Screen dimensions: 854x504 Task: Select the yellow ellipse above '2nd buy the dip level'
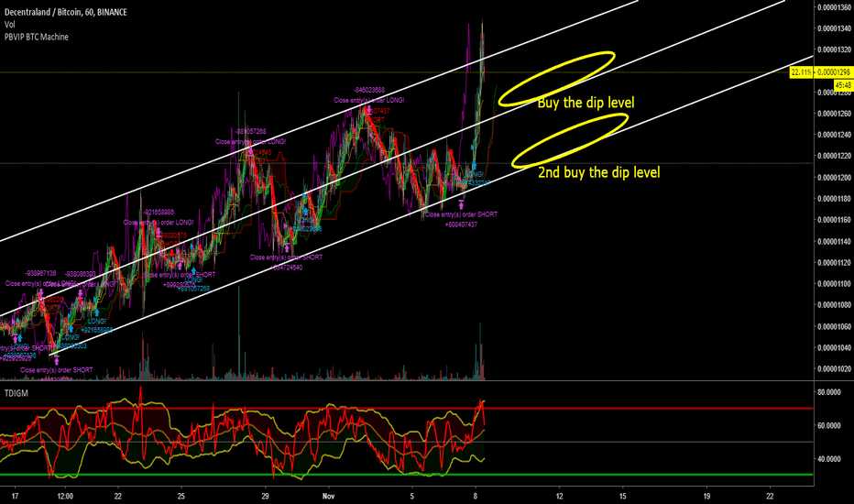tap(570, 140)
